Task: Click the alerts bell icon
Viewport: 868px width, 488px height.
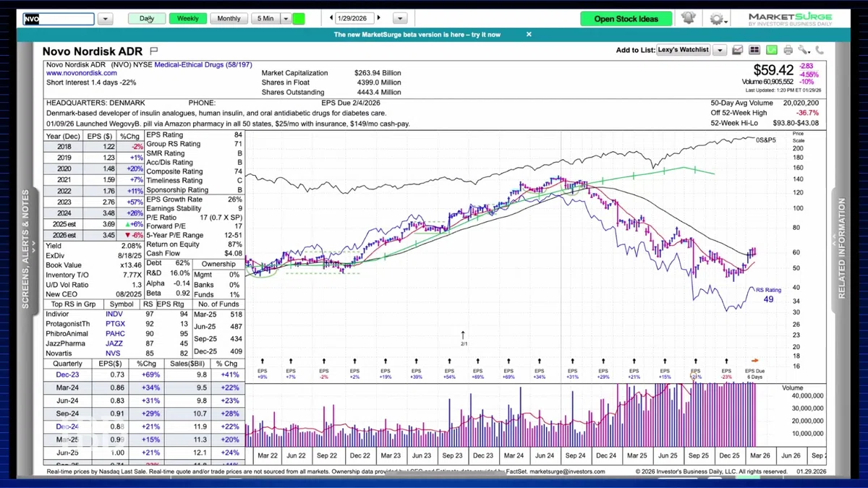Action: (688, 18)
